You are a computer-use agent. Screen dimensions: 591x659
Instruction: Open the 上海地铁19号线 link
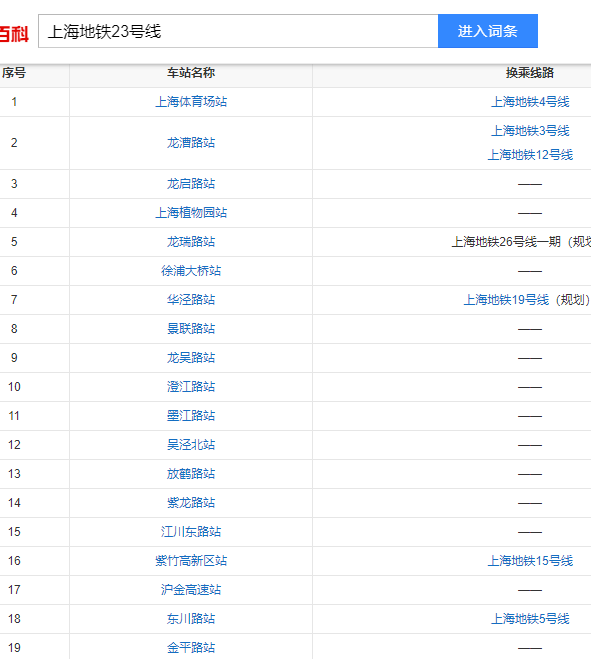pos(506,300)
